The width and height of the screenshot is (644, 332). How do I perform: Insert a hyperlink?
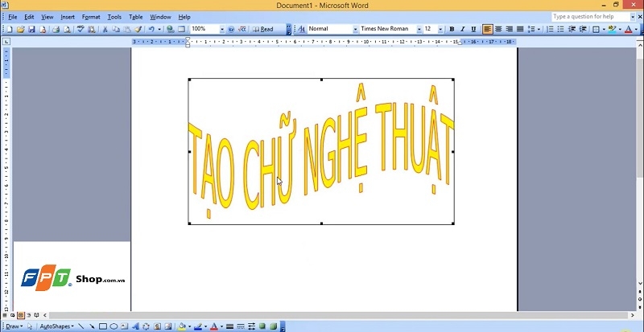click(170, 29)
